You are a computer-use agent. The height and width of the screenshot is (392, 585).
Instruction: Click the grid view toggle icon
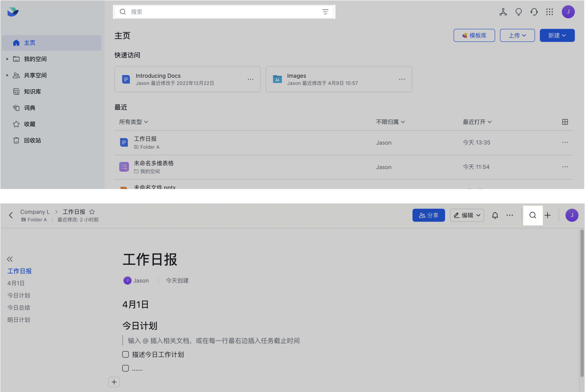click(x=565, y=122)
